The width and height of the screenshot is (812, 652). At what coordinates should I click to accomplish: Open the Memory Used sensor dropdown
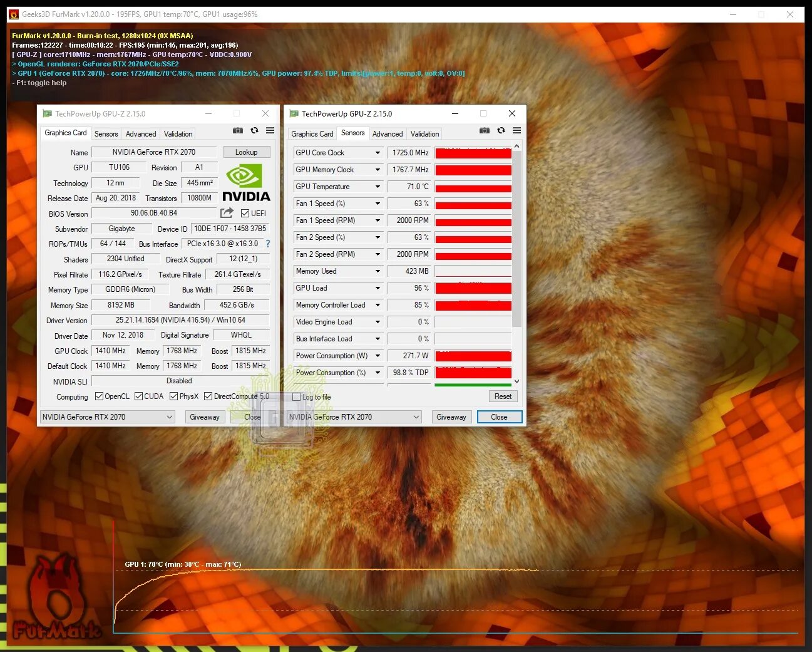(x=378, y=271)
